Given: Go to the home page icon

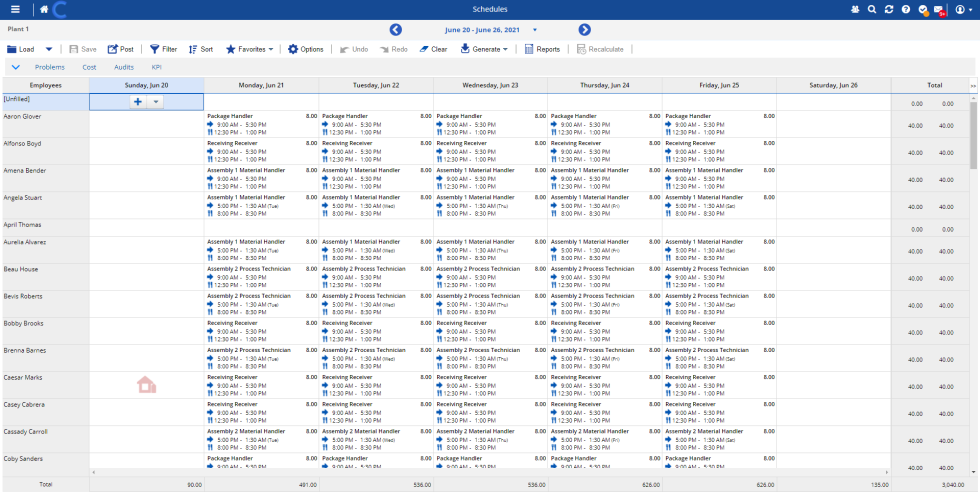Looking at the screenshot, I should coord(43,9).
